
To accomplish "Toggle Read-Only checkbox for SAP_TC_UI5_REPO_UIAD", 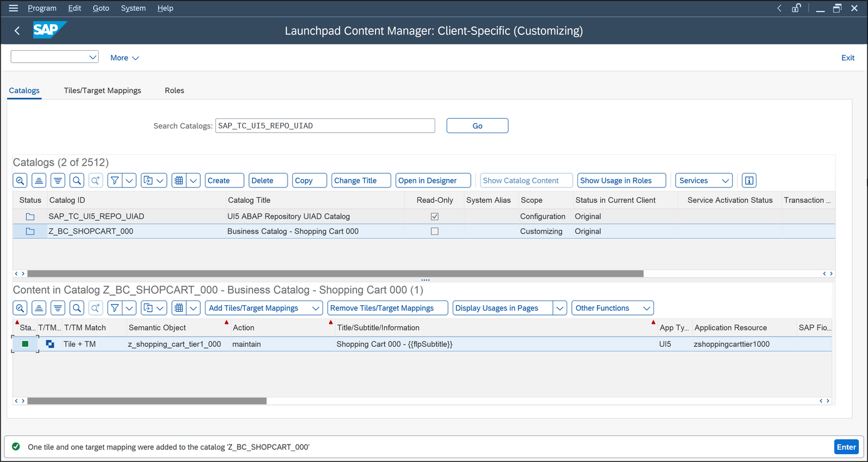I will tap(435, 217).
